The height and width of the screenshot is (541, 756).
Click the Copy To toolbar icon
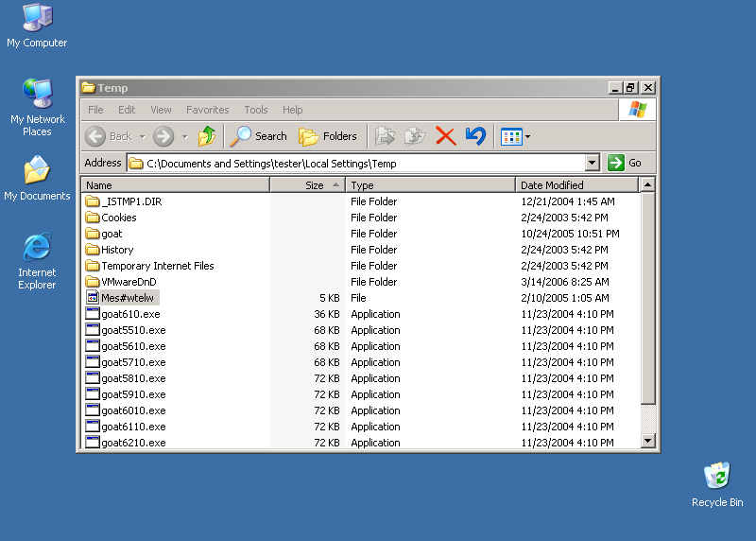tap(415, 136)
